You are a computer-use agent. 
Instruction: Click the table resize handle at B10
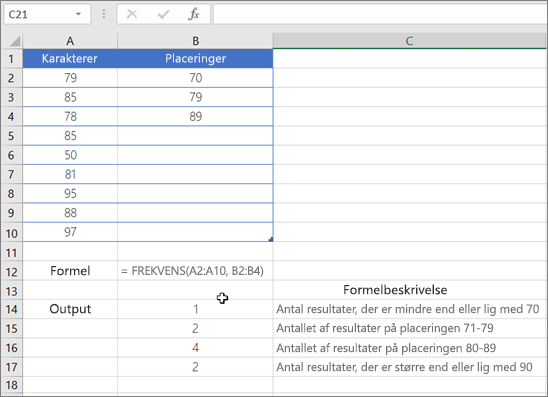point(271,239)
